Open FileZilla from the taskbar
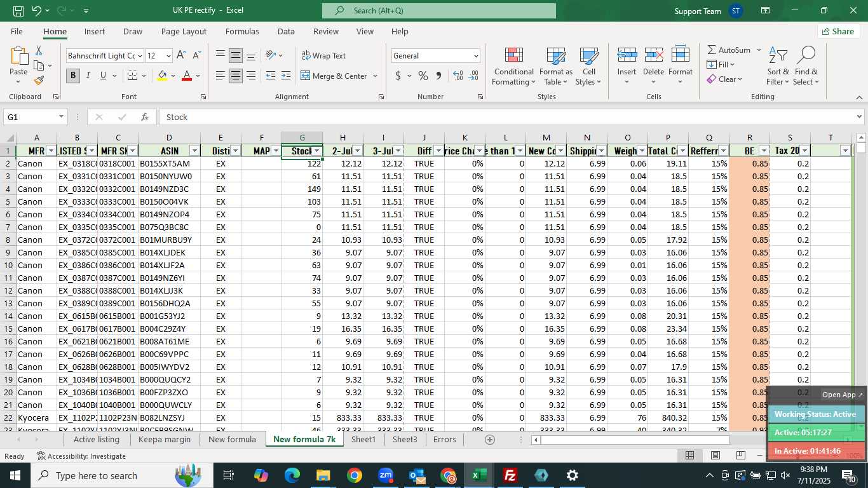The height and width of the screenshot is (488, 868). click(510, 475)
